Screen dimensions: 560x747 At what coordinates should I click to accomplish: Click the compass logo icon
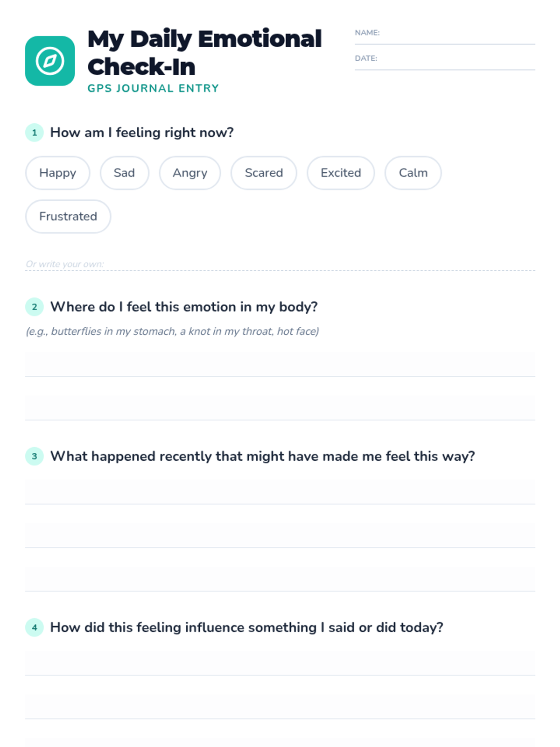coord(50,61)
